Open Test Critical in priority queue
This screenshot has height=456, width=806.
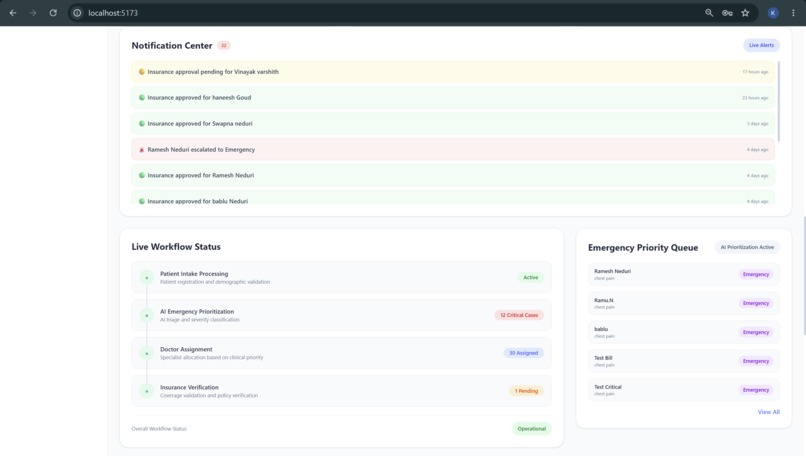pyautogui.click(x=684, y=390)
